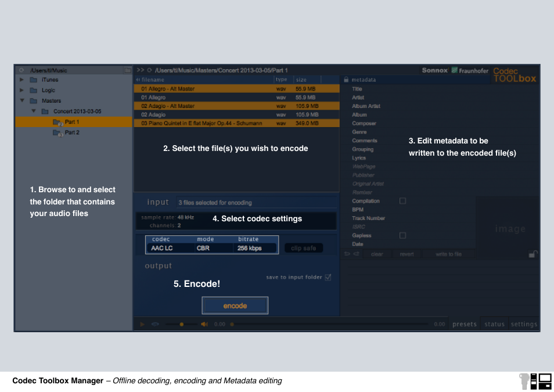The image size is (554, 392).
Task: Open the mode dropdown showing CBR
Action: (x=213, y=248)
